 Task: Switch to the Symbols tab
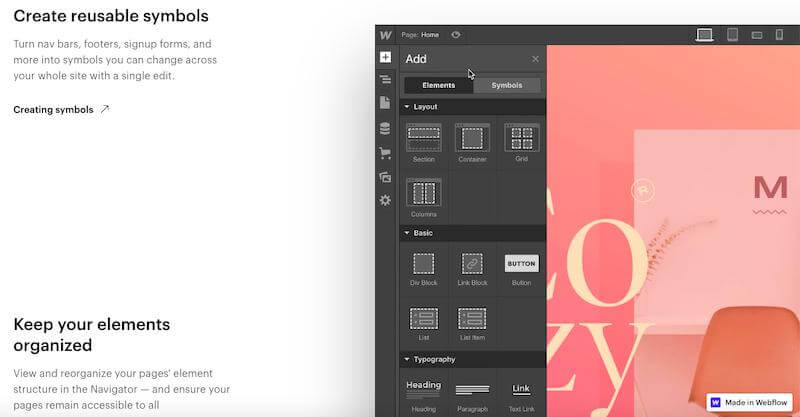tap(507, 85)
